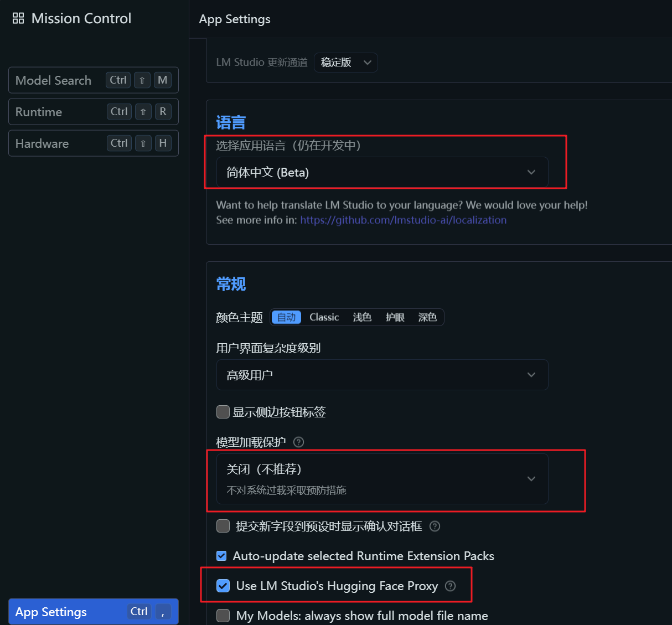Click the App Settings page title
Screen dimensions: 672x625
click(x=235, y=19)
